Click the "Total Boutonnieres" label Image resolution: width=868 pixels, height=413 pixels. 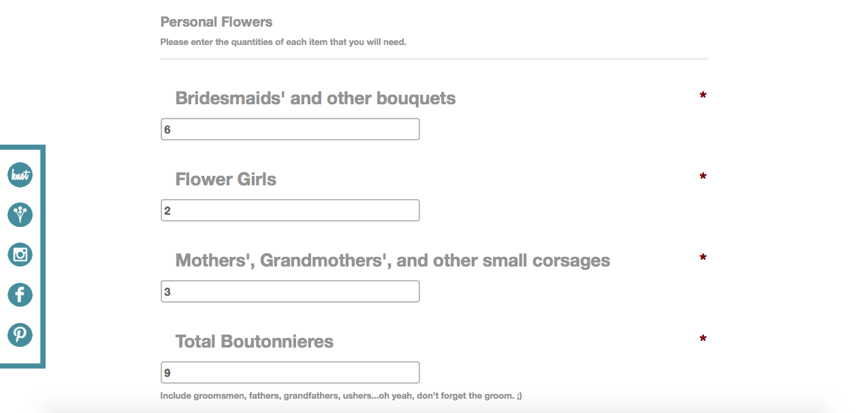pyautogui.click(x=254, y=341)
